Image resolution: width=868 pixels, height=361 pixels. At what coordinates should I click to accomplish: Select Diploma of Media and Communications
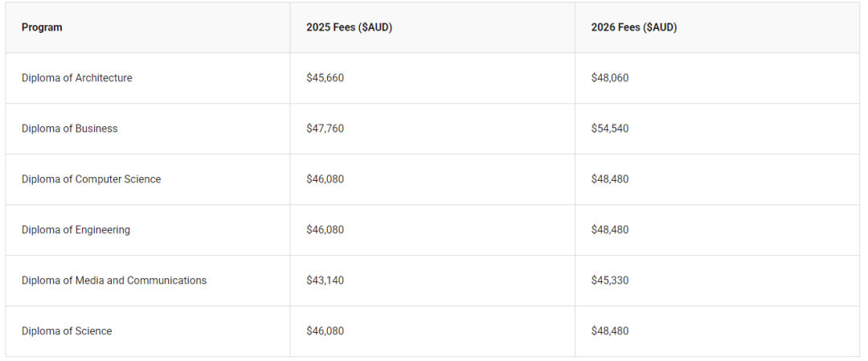point(114,281)
